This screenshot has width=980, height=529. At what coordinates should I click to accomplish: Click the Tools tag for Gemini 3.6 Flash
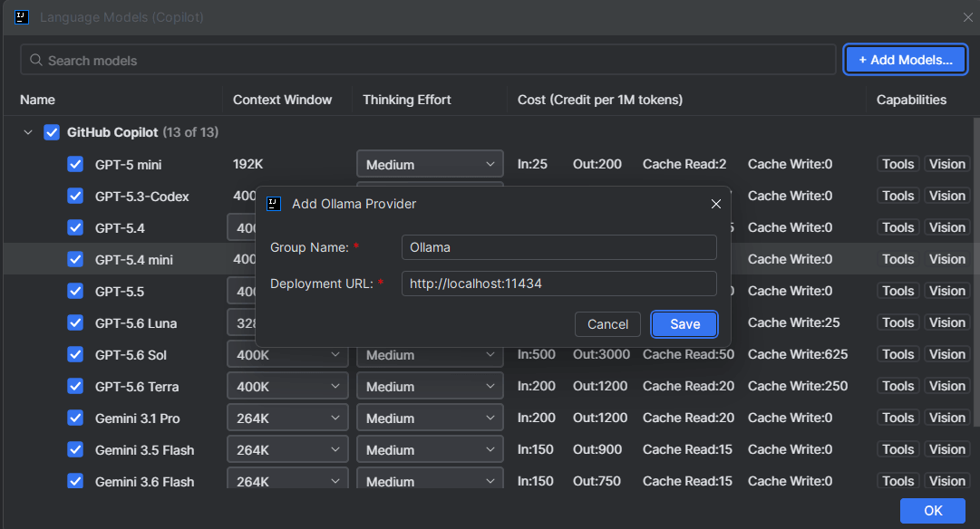click(x=898, y=481)
